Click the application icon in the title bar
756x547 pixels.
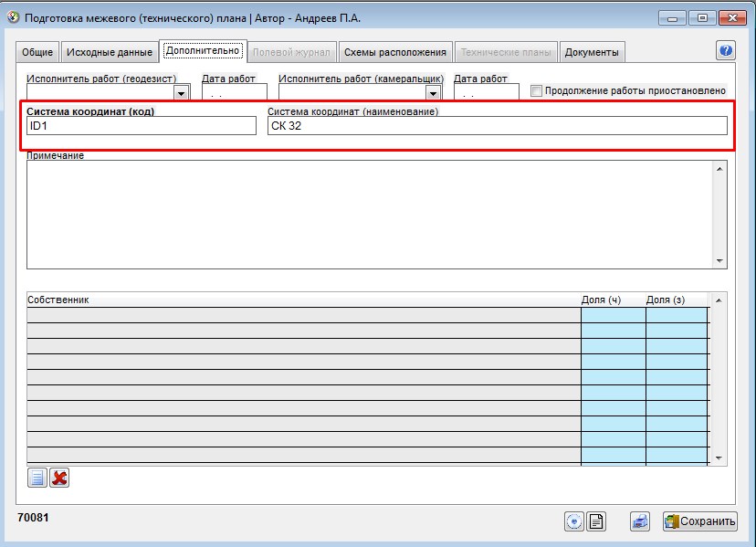click(13, 18)
